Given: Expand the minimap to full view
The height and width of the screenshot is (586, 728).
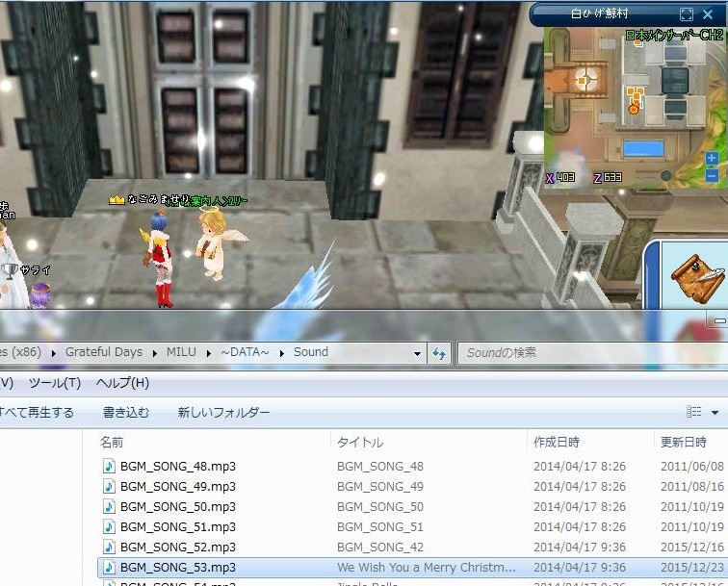Looking at the screenshot, I should pyautogui.click(x=686, y=14).
